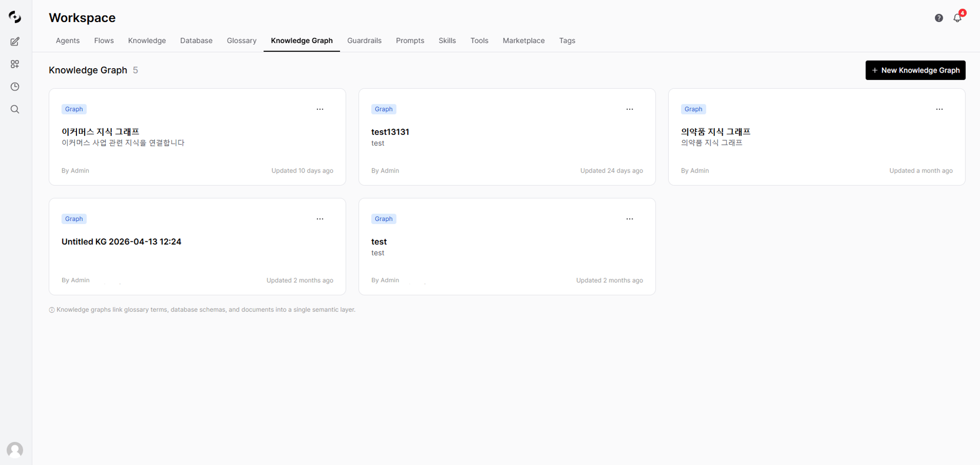The height and width of the screenshot is (465, 980).
Task: Open the more options menu for 의약품 지식 그래프
Action: 939,109
